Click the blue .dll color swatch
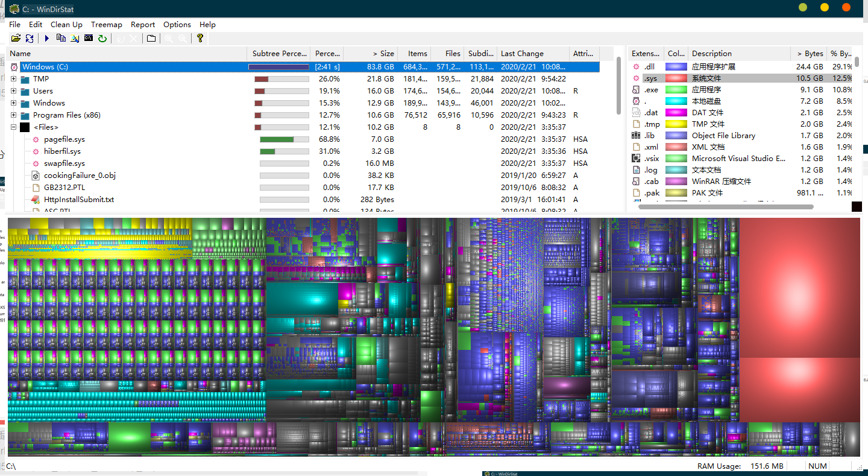This screenshot has width=868, height=476. [x=676, y=67]
